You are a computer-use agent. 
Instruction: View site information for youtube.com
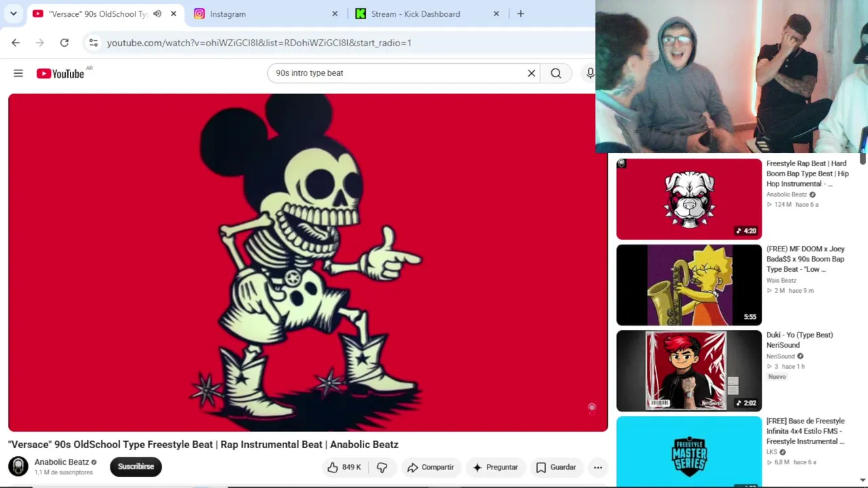[94, 43]
